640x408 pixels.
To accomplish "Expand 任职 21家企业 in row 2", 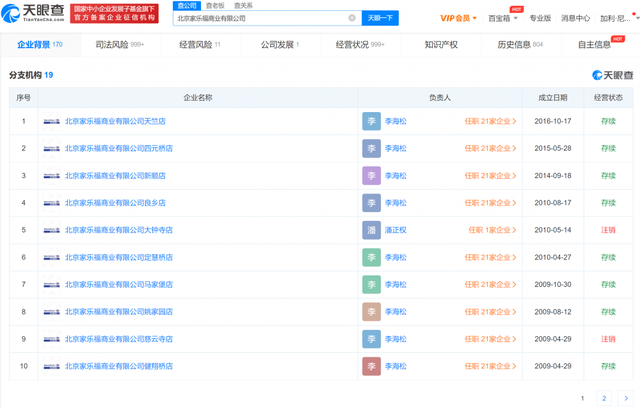I will pyautogui.click(x=490, y=148).
